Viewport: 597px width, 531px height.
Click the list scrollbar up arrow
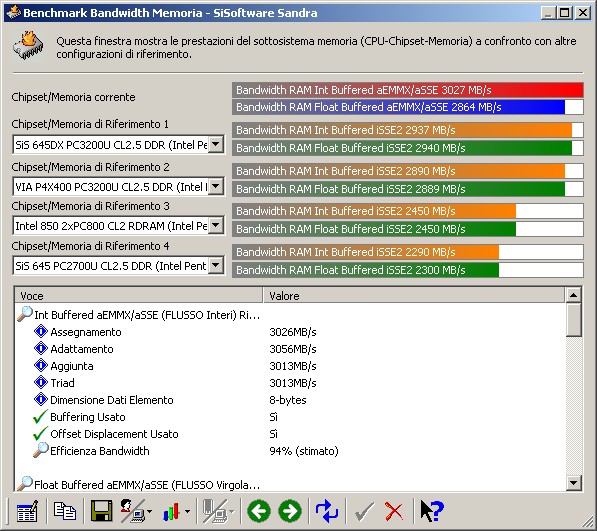pyautogui.click(x=573, y=295)
